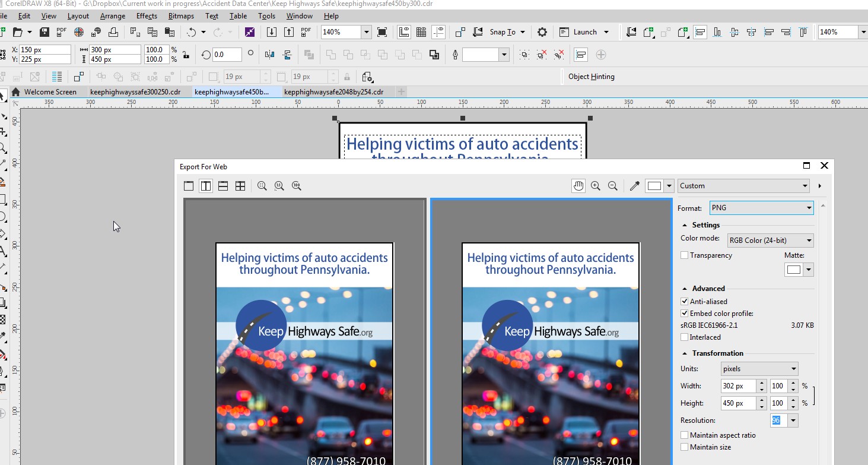This screenshot has width=868, height=465.
Task: Open the Snap To dropdown
Action: click(523, 32)
